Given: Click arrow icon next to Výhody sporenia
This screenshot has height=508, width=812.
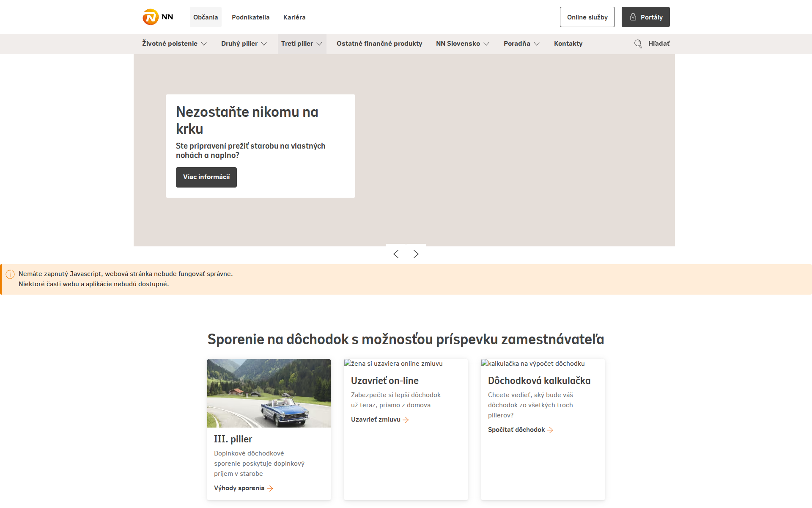Looking at the screenshot, I should (x=269, y=488).
